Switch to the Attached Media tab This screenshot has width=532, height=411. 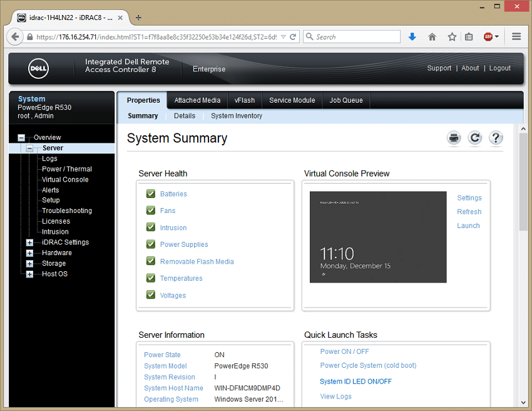(197, 100)
